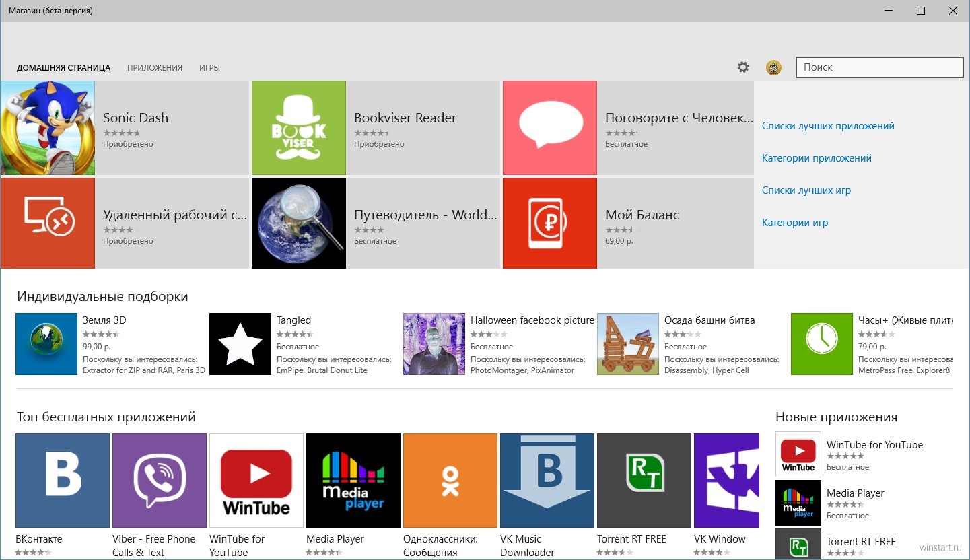
Task: Open the Осада башни битва icon
Action: click(628, 344)
